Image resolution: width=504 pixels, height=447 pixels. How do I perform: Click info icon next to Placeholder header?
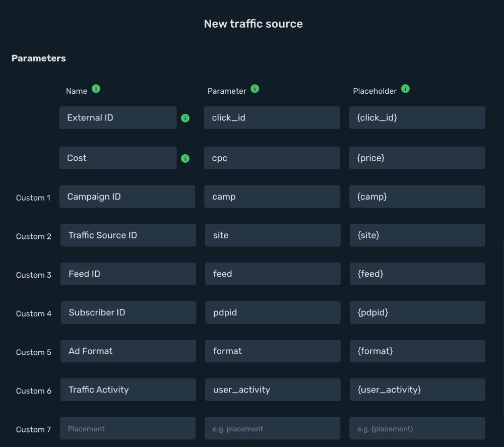405,89
